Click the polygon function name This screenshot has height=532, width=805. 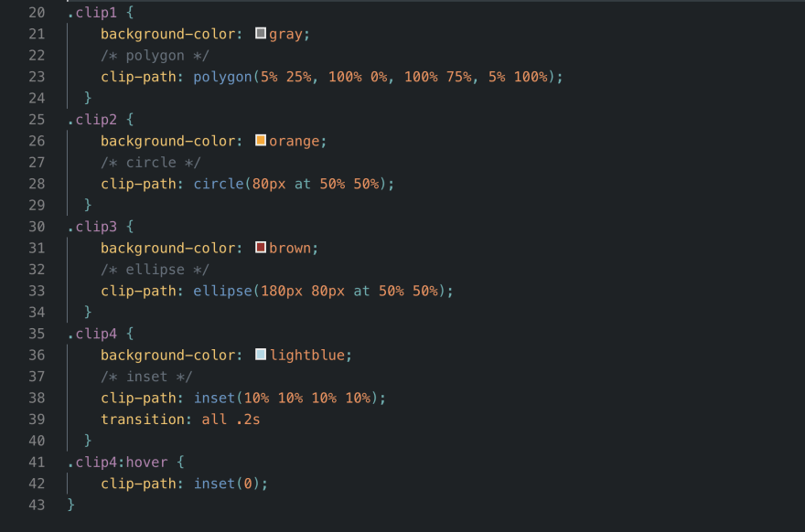pyautogui.click(x=223, y=77)
